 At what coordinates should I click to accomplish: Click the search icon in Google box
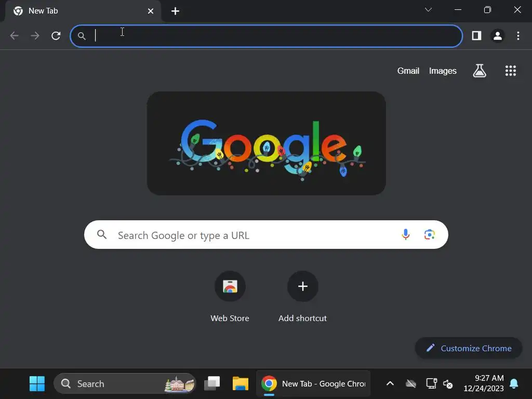pos(101,234)
